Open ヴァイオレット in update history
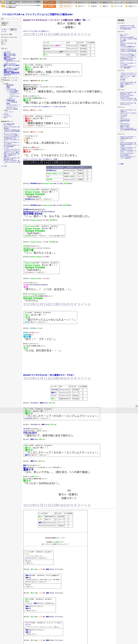Image resolution: width=138 pixels, height=644 pixels. click(124, 78)
